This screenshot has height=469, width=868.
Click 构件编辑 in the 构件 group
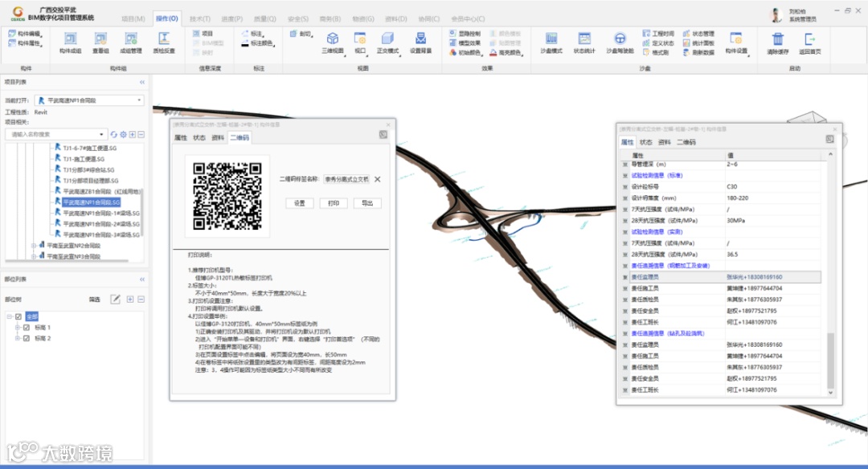25,34
